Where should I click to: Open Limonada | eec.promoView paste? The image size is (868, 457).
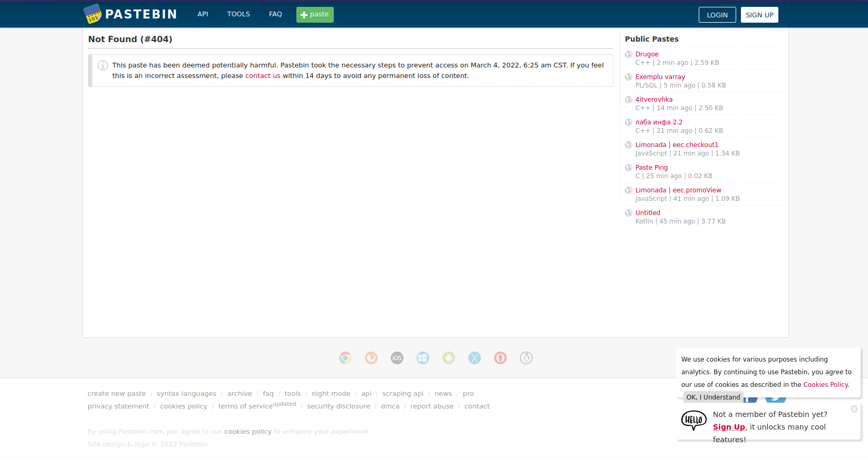click(678, 190)
